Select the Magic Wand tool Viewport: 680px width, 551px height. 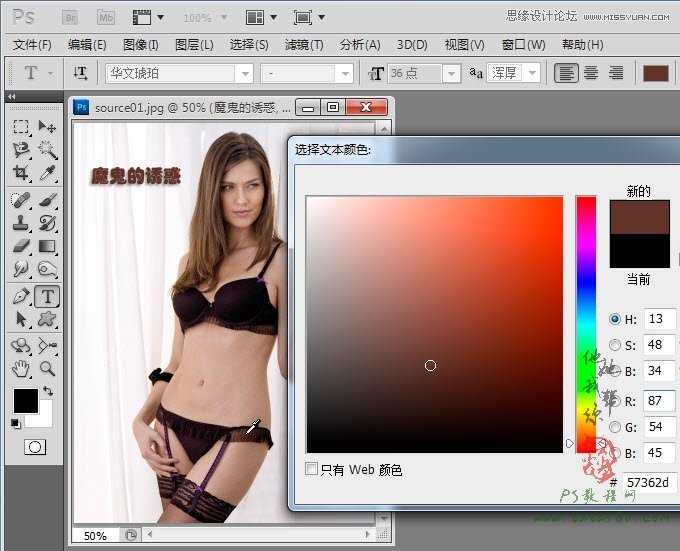click(47, 150)
